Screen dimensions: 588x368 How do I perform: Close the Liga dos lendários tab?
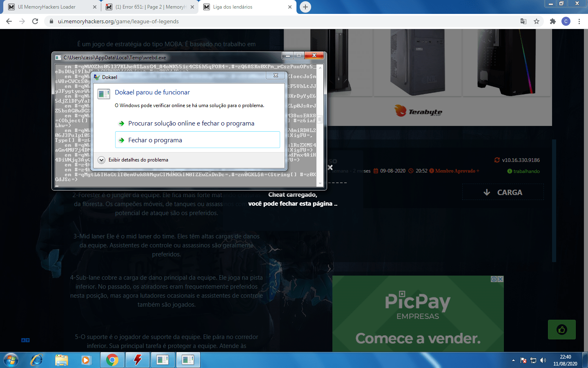pyautogui.click(x=290, y=7)
